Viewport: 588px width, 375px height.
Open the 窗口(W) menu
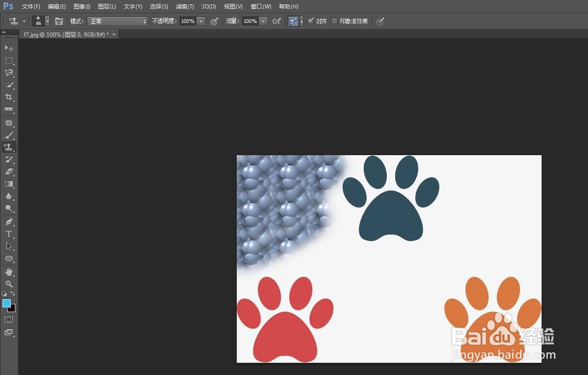(x=261, y=6)
